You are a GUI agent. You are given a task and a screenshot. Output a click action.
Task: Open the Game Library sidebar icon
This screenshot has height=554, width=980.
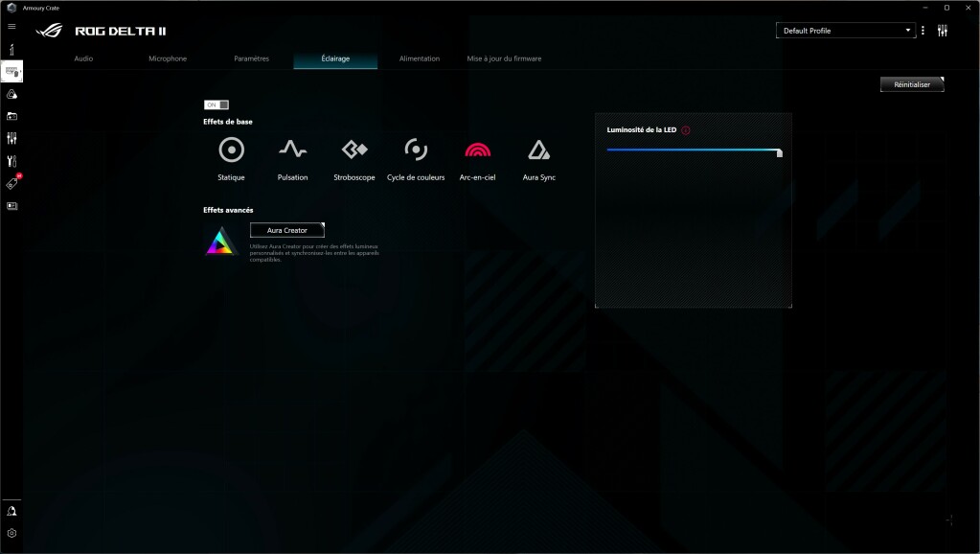click(11, 116)
